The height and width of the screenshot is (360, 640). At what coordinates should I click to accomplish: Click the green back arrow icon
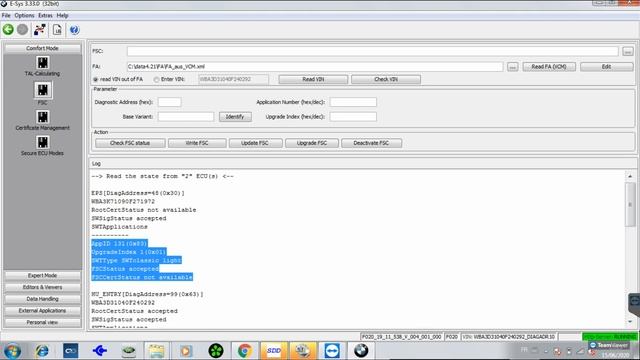(x=8, y=30)
